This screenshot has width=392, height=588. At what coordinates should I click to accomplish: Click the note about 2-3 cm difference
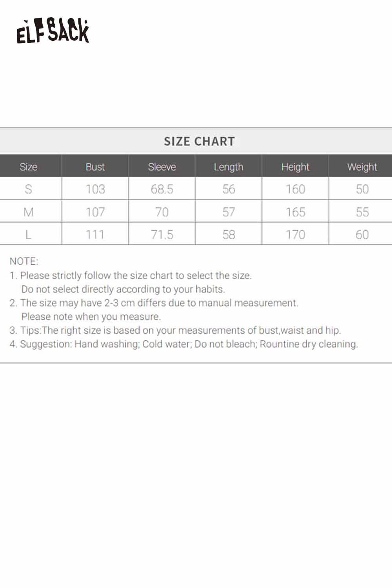[x=159, y=303]
